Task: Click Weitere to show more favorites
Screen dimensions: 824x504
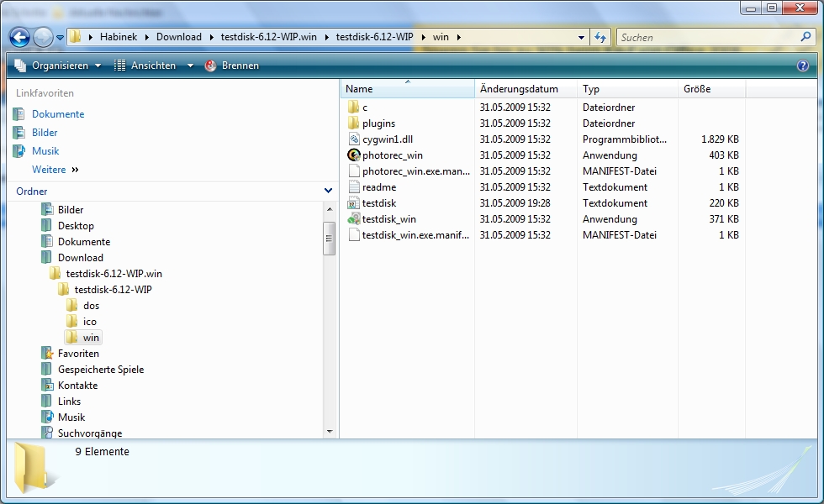Action: point(49,170)
